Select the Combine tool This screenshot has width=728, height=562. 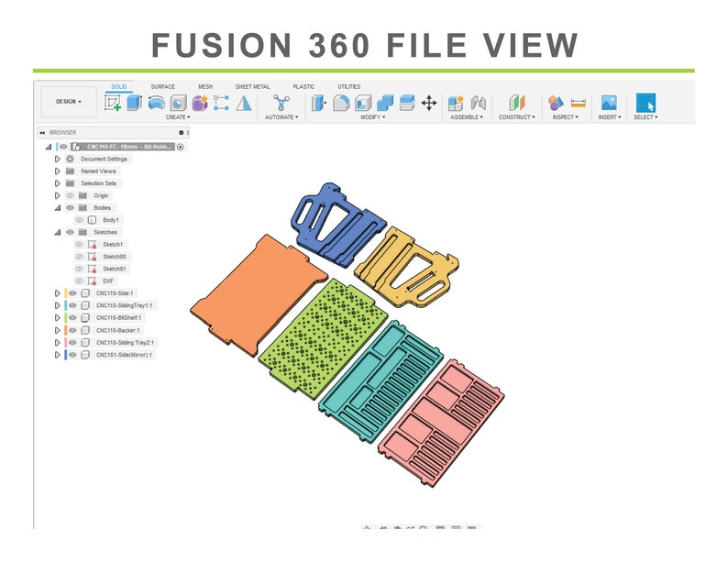click(385, 103)
